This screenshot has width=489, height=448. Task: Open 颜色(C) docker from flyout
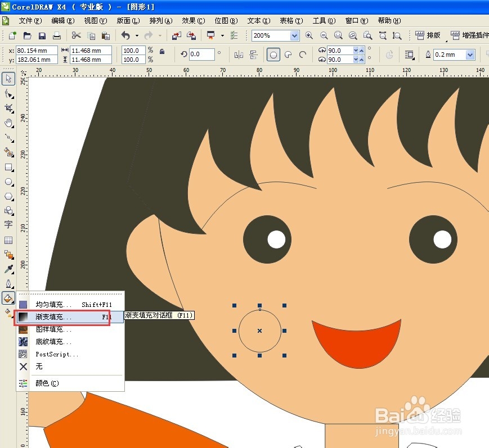click(70, 383)
